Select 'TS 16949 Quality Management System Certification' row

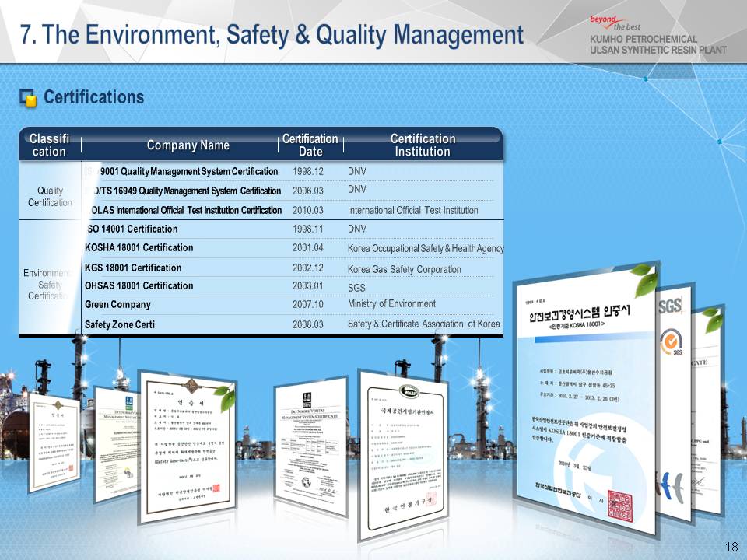click(184, 191)
